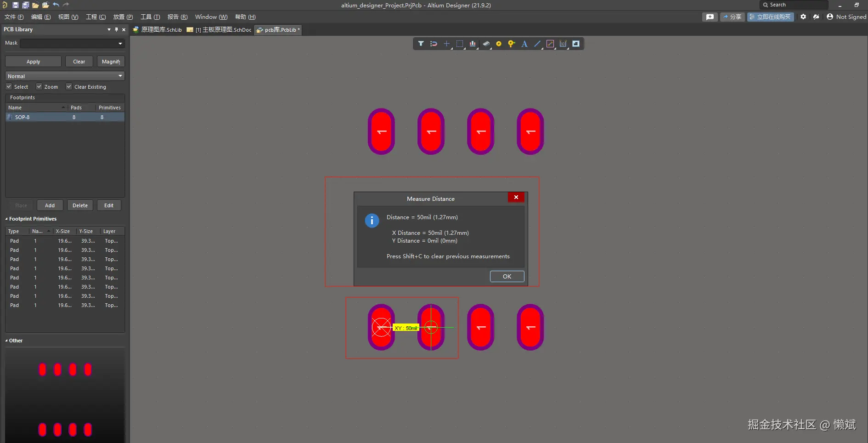
Task: Select the pcb库.PcbLib tab
Action: pyautogui.click(x=278, y=29)
